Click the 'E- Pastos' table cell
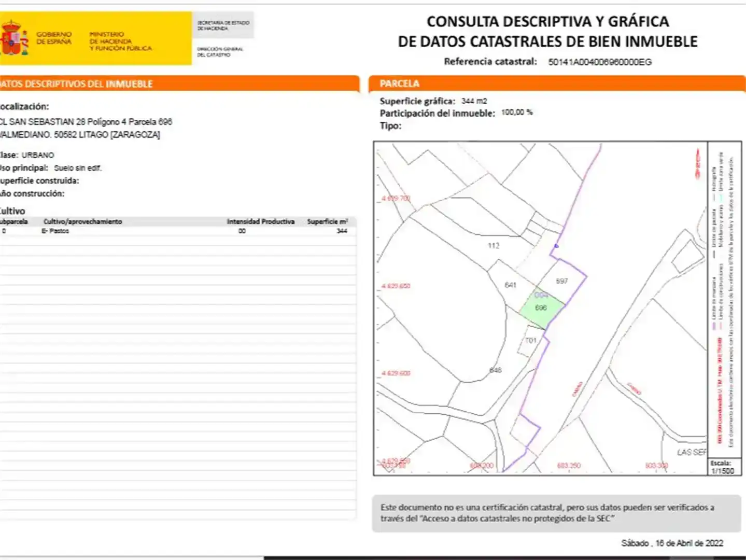 click(x=55, y=231)
